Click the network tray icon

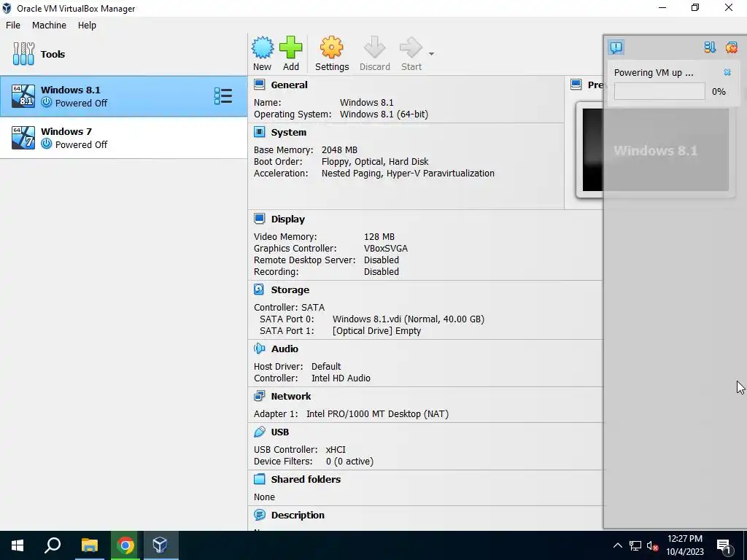point(635,545)
